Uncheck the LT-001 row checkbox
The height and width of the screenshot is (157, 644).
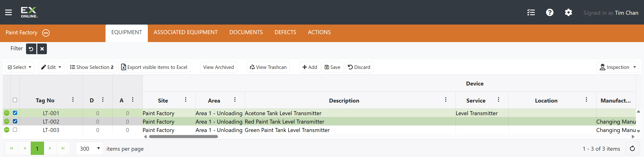point(15,113)
